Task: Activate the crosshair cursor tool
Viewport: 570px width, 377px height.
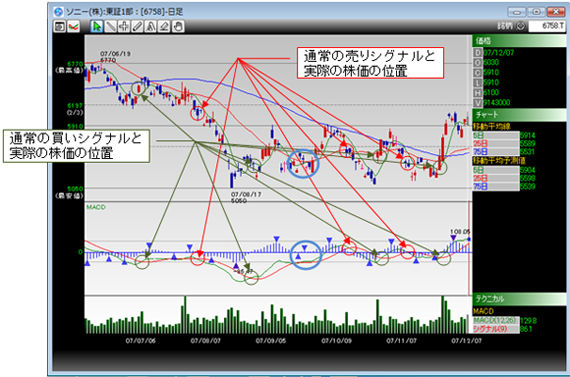Action: [124, 27]
